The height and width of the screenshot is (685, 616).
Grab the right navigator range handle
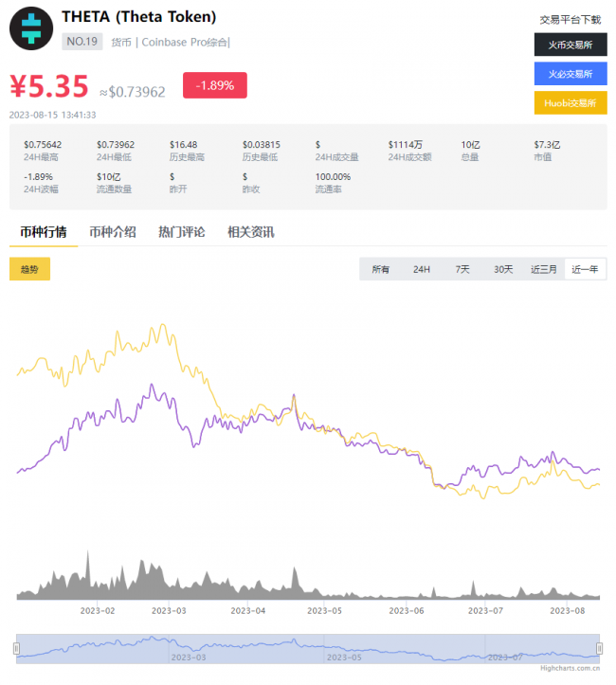tap(599, 648)
